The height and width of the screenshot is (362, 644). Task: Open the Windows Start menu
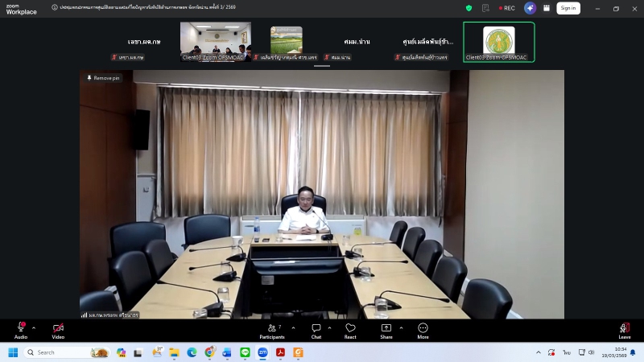pyautogui.click(x=13, y=352)
